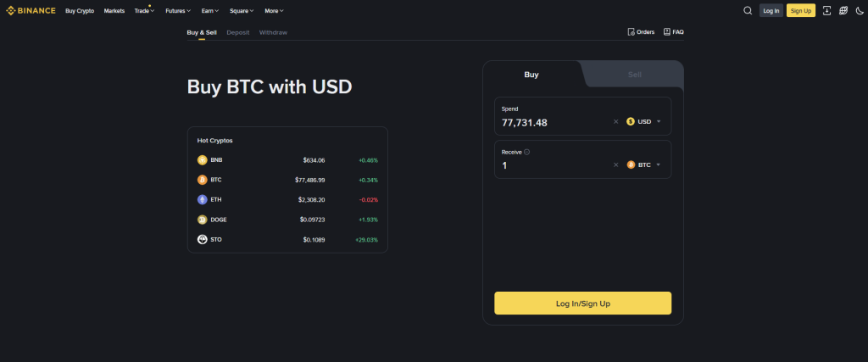Expand the USD currency dropdown
Viewport: 868px width, 362px height.
click(x=643, y=122)
